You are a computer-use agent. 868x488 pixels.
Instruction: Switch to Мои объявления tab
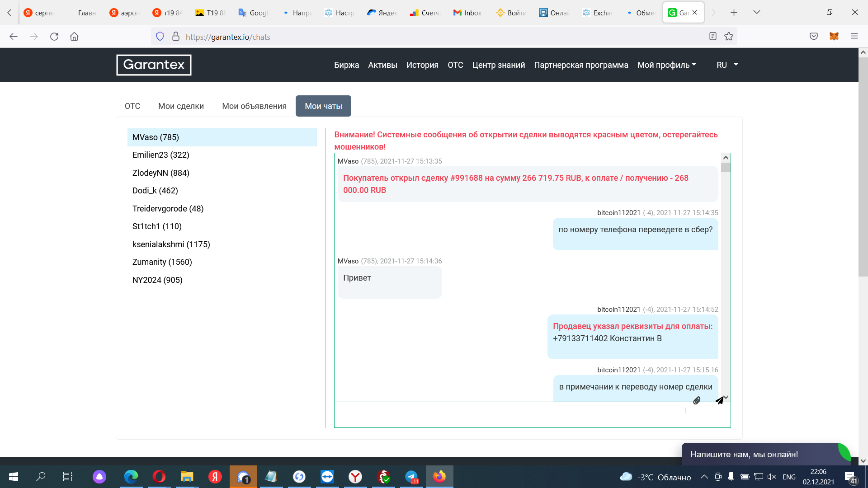tap(254, 106)
